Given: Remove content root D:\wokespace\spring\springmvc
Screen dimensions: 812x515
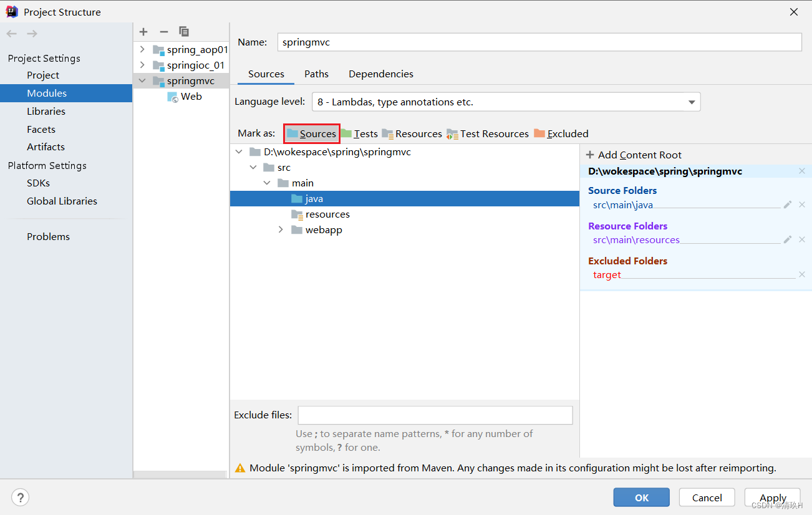Looking at the screenshot, I should [x=802, y=171].
